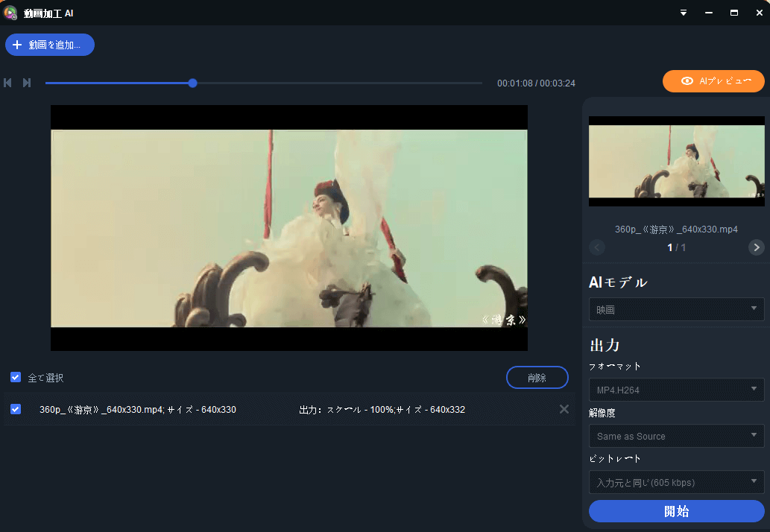Click the video seek slider handle
This screenshot has width=770, height=532.
pos(192,83)
